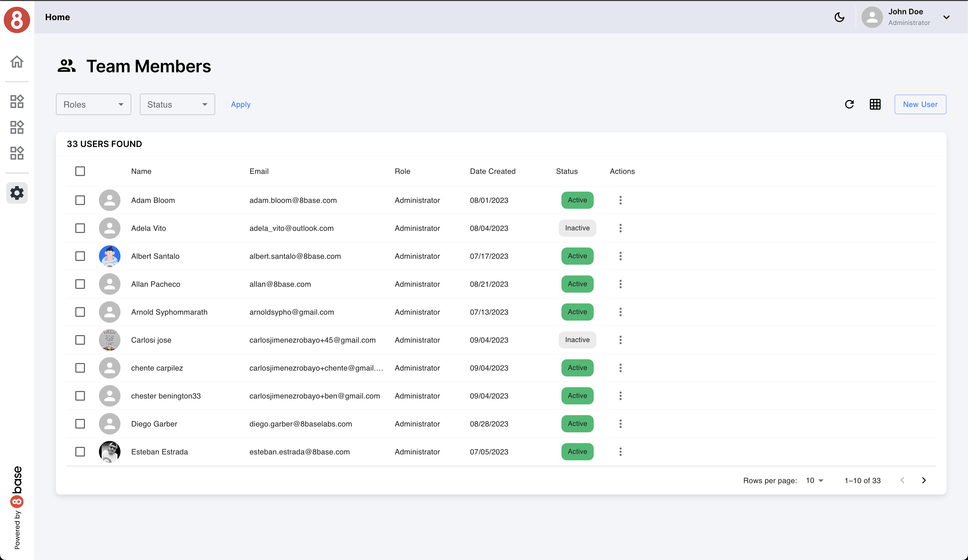Image resolution: width=968 pixels, height=560 pixels.
Task: Open actions menu for Esteban Estrada
Action: [x=620, y=451]
